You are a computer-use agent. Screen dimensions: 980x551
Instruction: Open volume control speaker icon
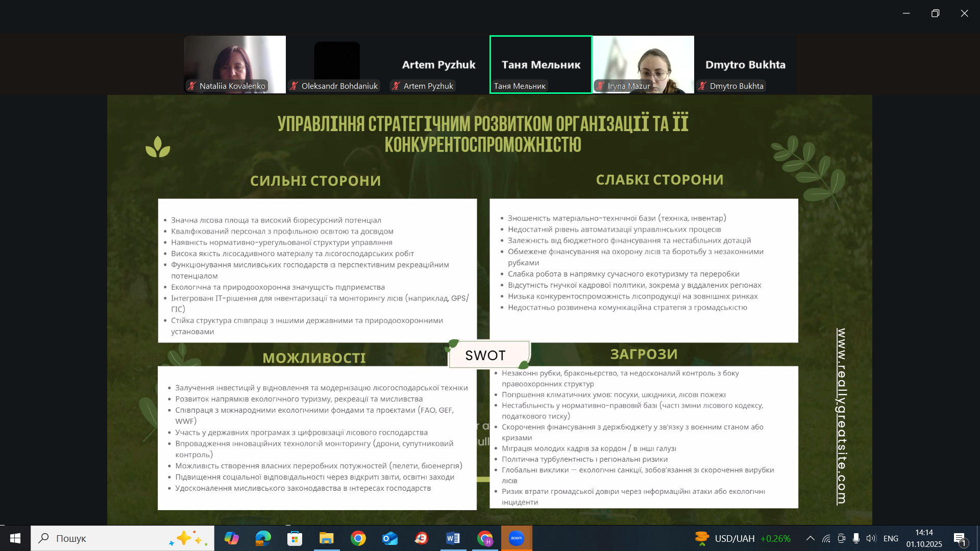871,538
